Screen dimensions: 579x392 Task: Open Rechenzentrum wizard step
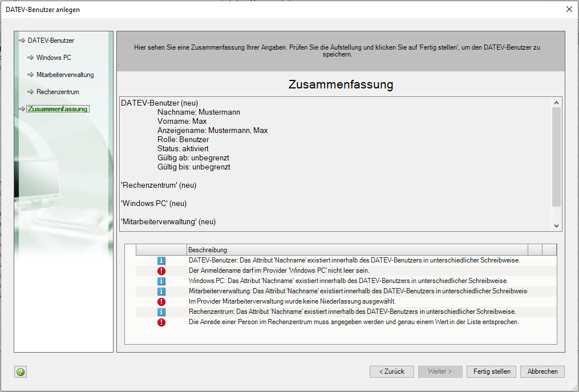pyautogui.click(x=58, y=92)
